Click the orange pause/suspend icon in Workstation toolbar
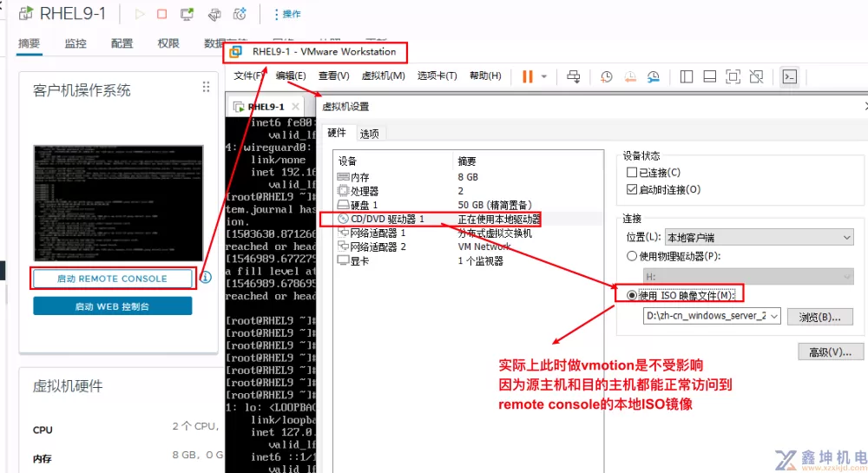 click(x=528, y=76)
